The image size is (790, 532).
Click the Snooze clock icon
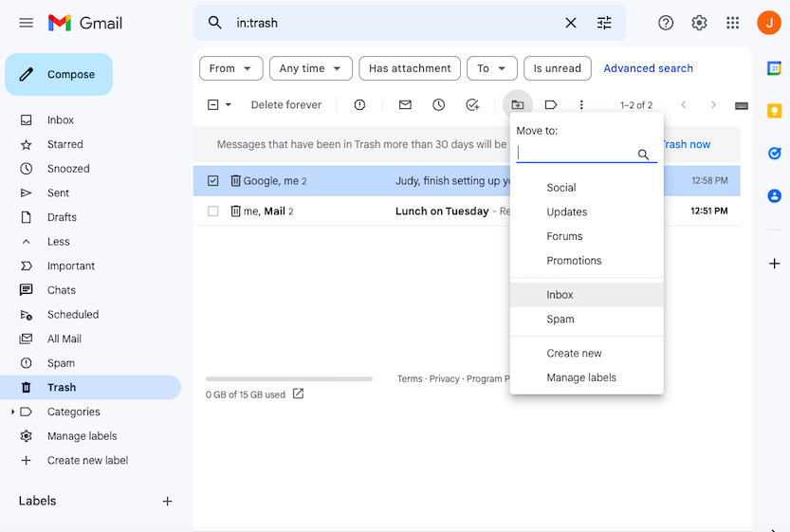[438, 104]
